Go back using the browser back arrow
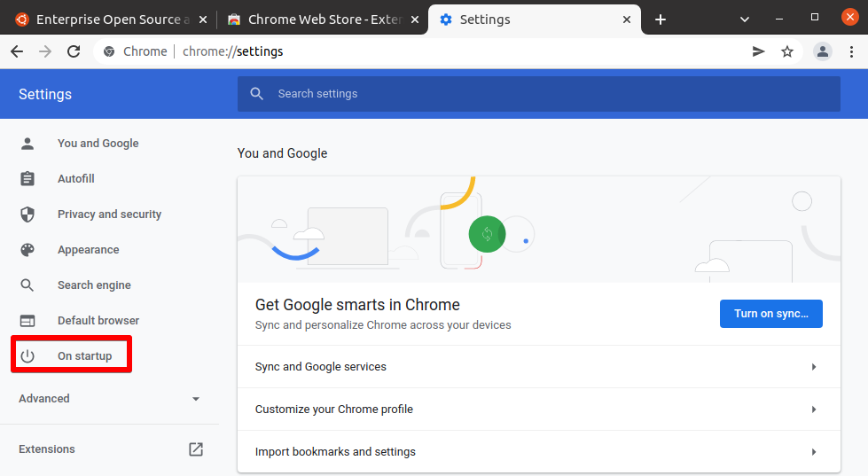 pos(17,51)
